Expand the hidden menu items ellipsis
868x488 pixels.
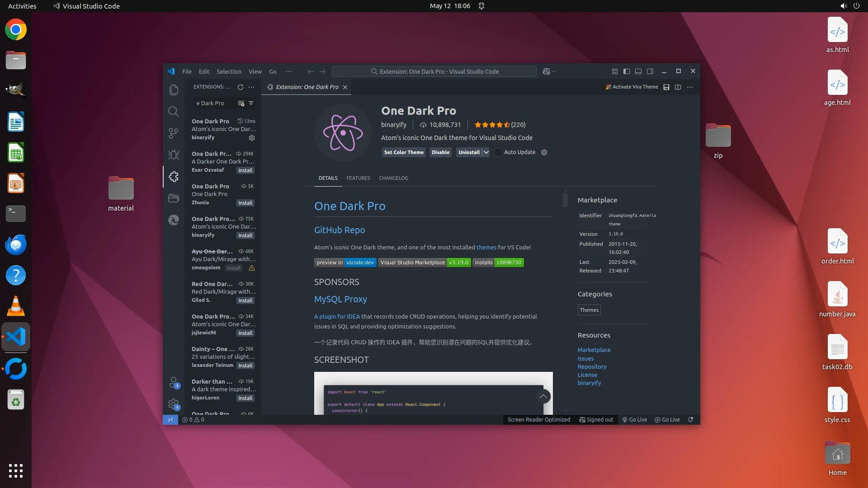point(288,71)
